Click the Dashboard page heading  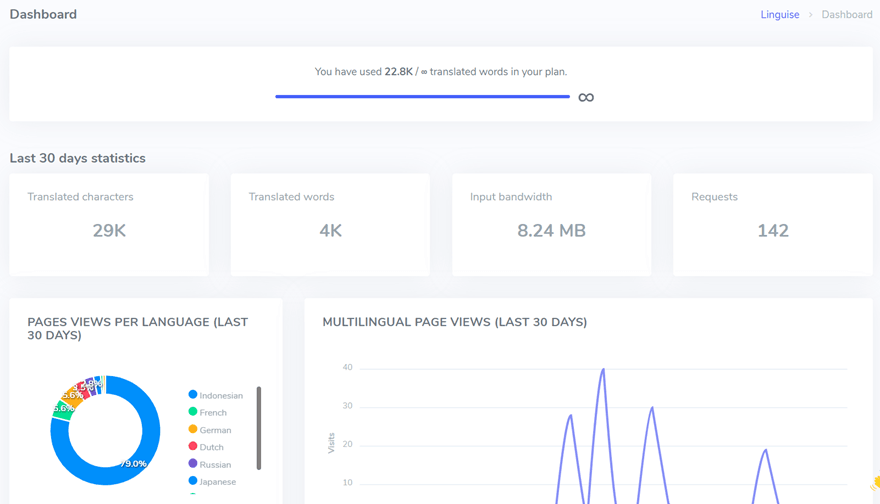[43, 15]
